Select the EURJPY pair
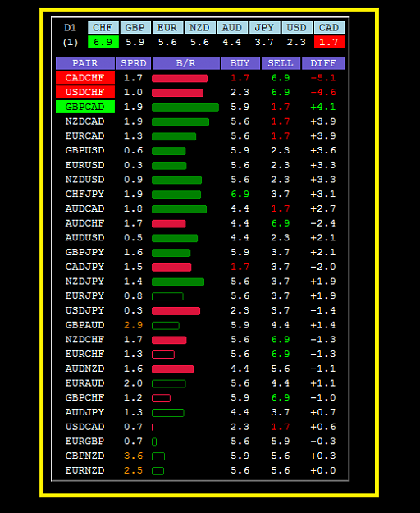This screenshot has height=513, width=420. 85,295
